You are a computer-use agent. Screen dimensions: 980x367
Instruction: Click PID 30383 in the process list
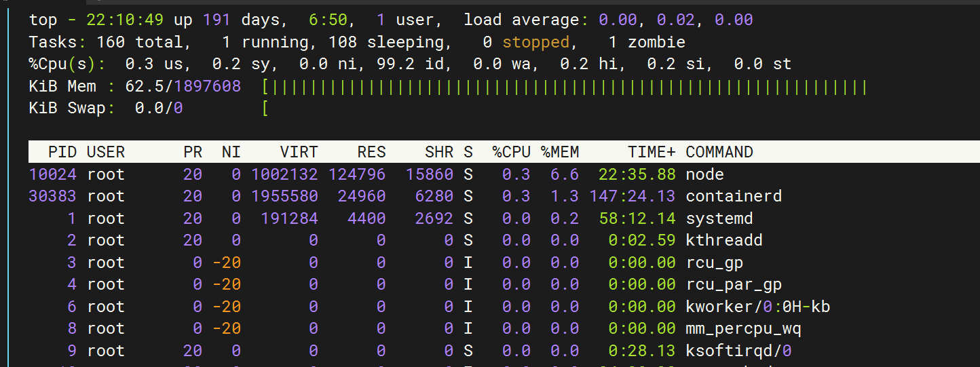point(53,196)
